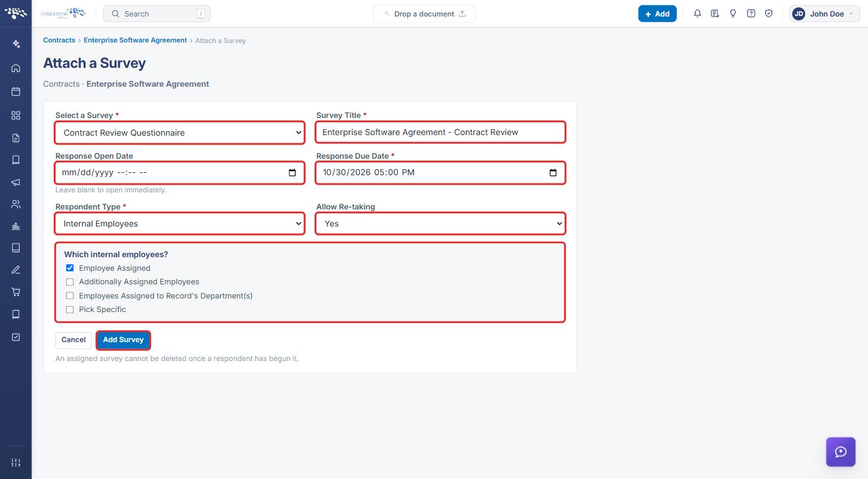Click the upload icon beside Drop a document
Screen dimensions: 868x479
(x=463, y=14)
